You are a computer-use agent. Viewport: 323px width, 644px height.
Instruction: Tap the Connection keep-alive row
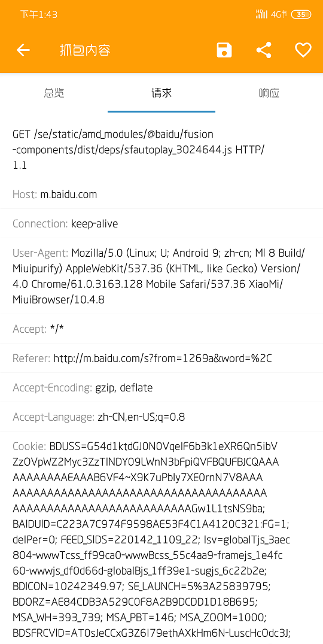(x=161, y=223)
